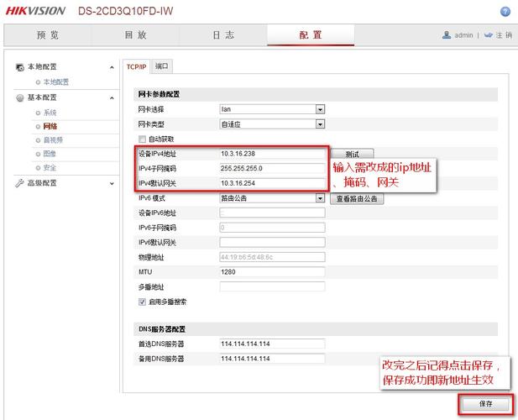Click the 网卡参数配置 section heading
518x420 pixels.
click(159, 95)
